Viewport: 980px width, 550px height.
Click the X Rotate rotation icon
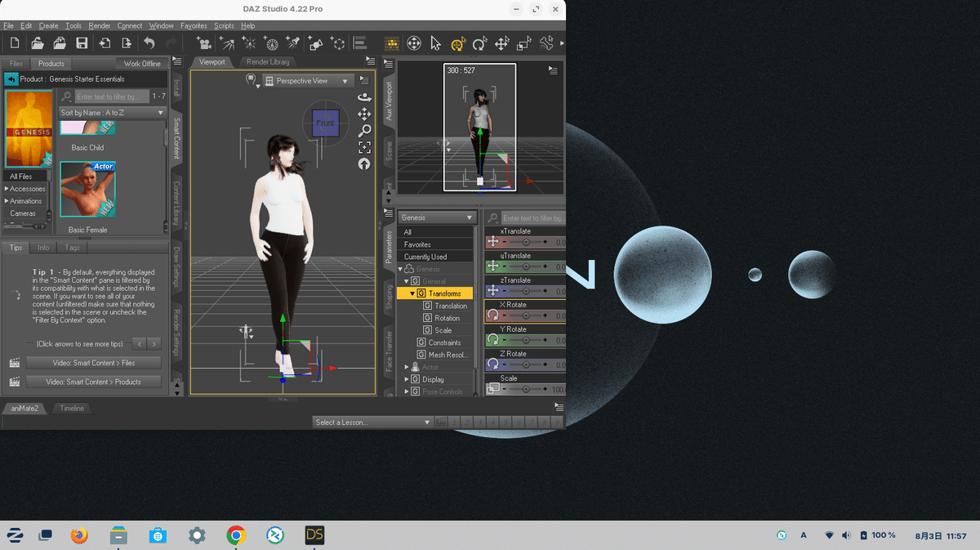click(492, 315)
